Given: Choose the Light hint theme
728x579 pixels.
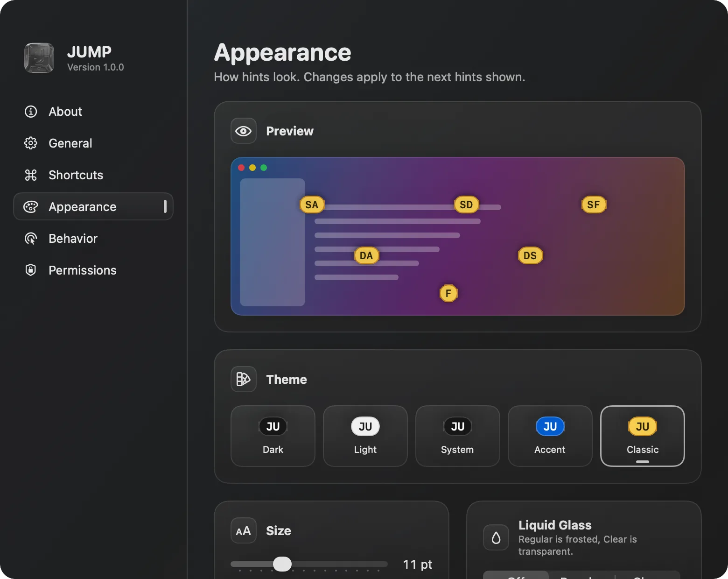Looking at the screenshot, I should 365,436.
